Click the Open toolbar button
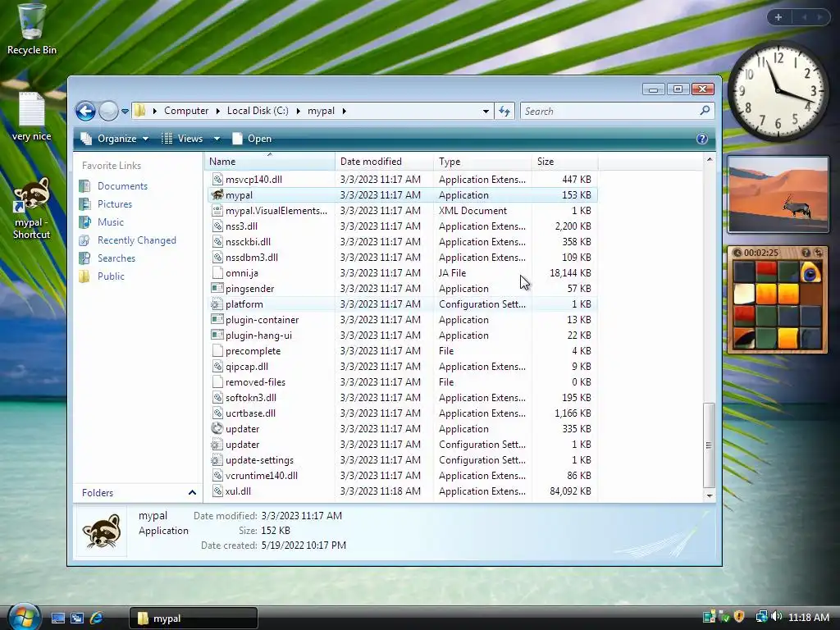 [x=252, y=139]
